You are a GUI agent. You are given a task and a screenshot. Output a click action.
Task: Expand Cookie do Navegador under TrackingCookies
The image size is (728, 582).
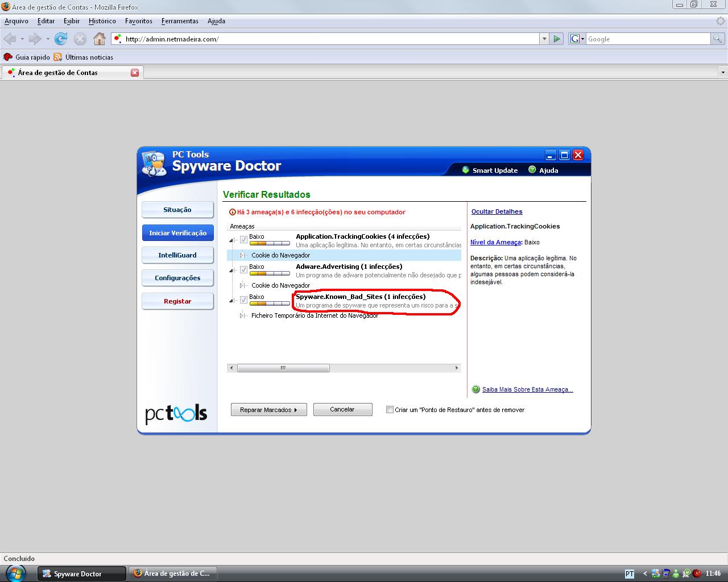[x=242, y=255]
